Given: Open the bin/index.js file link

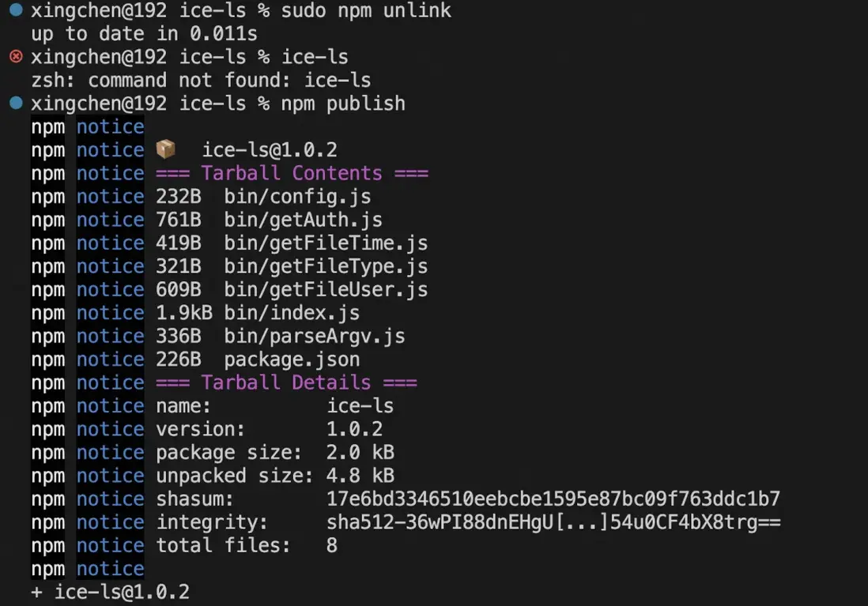Looking at the screenshot, I should 292,313.
